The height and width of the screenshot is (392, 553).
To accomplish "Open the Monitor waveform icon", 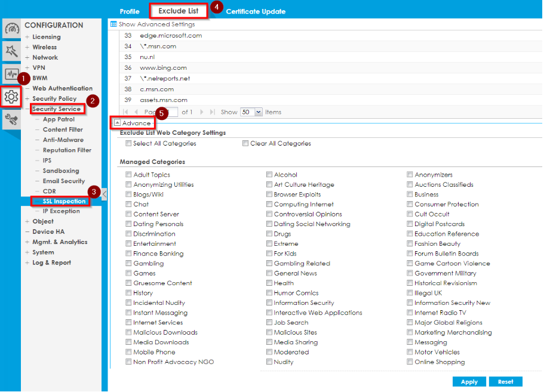I will [11, 74].
